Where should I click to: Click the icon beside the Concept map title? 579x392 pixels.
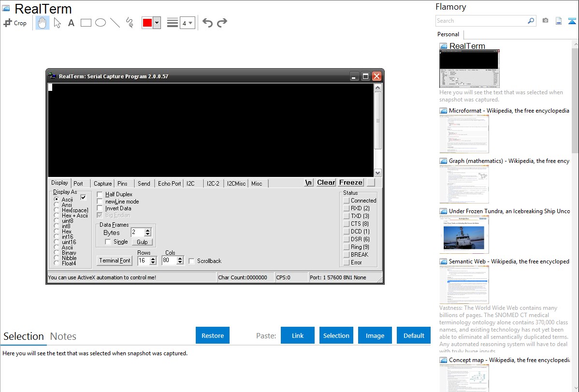[443, 360]
